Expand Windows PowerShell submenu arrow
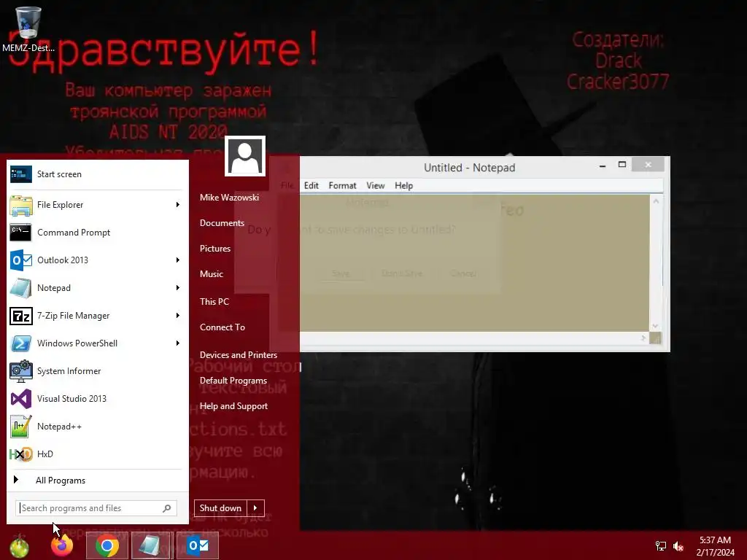Viewport: 747px width, 560px height. pyautogui.click(x=178, y=343)
